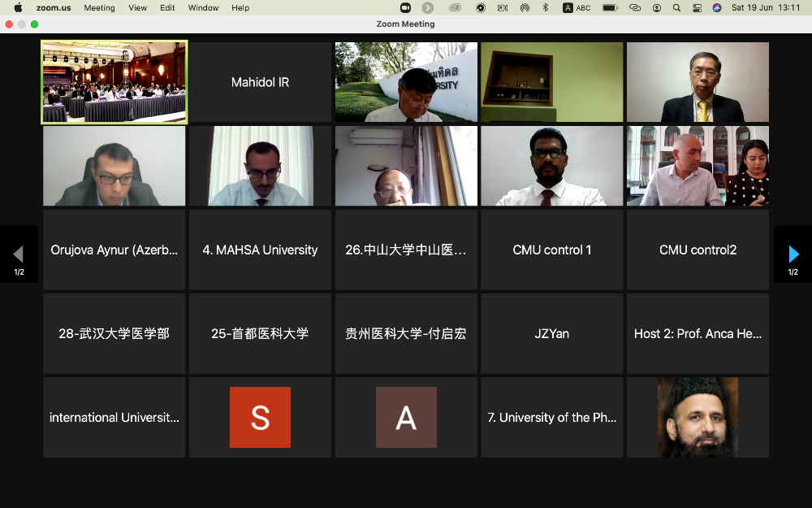
Task: Open the Creative Cloud menu bar icon
Action: click(x=455, y=7)
